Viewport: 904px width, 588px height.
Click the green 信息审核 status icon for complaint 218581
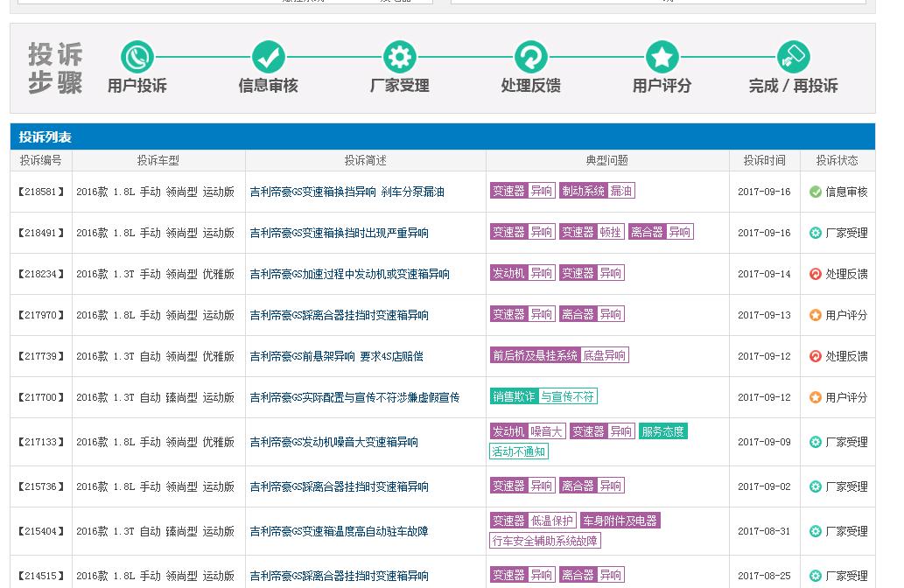click(x=816, y=192)
